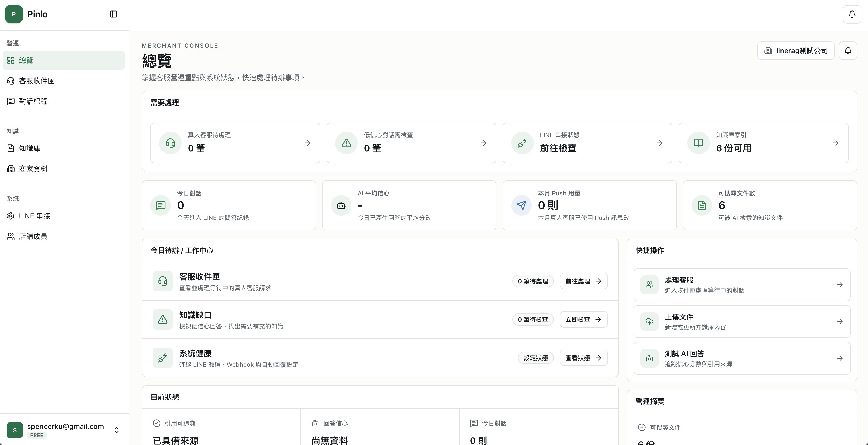
Task: Click arrow on 真人客服待處理 card
Action: coord(307,143)
